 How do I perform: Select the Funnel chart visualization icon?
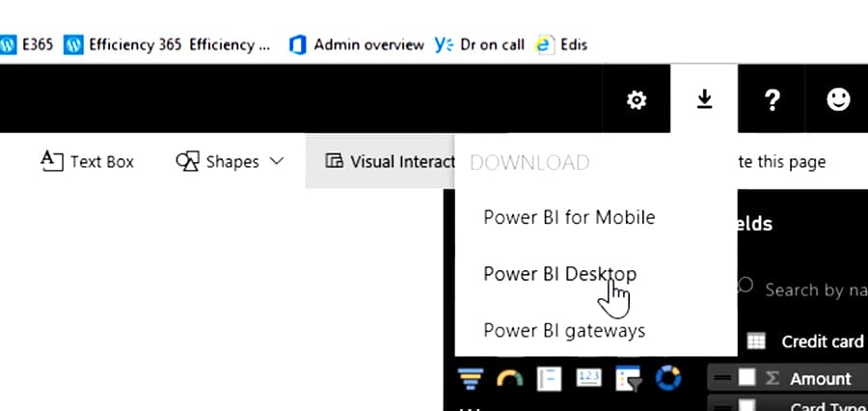471,379
